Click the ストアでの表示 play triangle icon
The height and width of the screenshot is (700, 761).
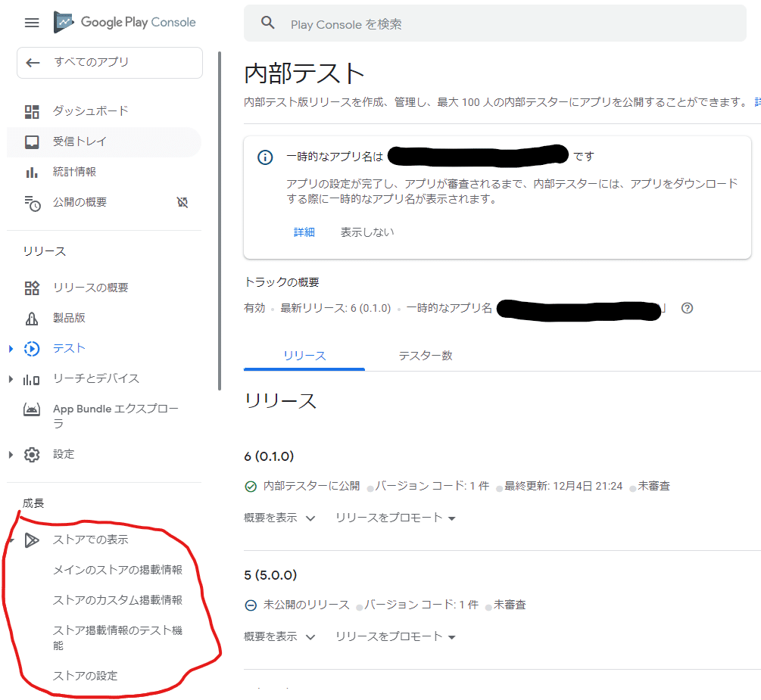(x=32, y=540)
